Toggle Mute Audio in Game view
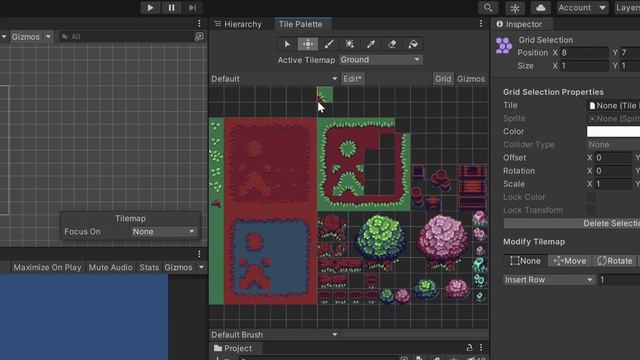 111,267
